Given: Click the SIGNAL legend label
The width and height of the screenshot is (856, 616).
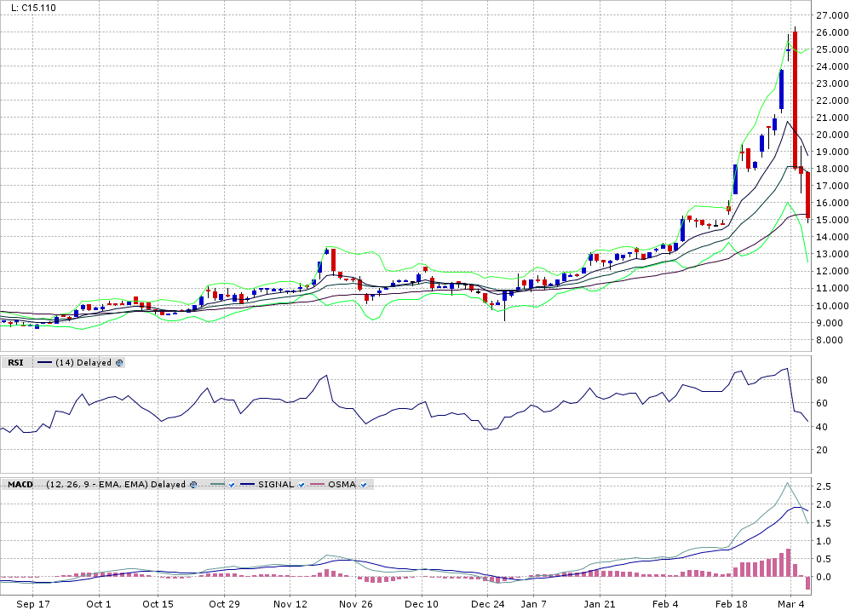Looking at the screenshot, I should tap(276, 484).
